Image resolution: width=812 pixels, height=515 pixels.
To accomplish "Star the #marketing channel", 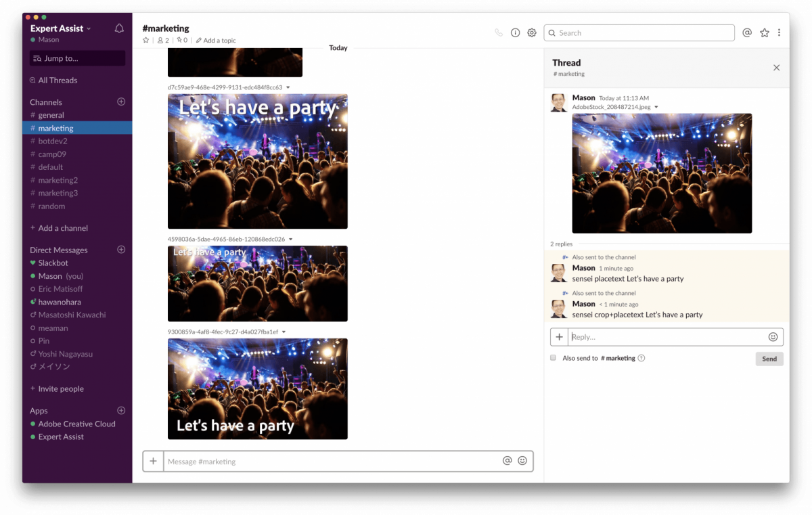I will coord(145,40).
